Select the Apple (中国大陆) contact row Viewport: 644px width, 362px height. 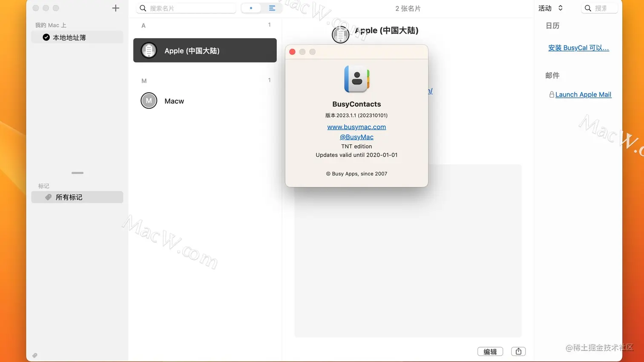[205, 50]
